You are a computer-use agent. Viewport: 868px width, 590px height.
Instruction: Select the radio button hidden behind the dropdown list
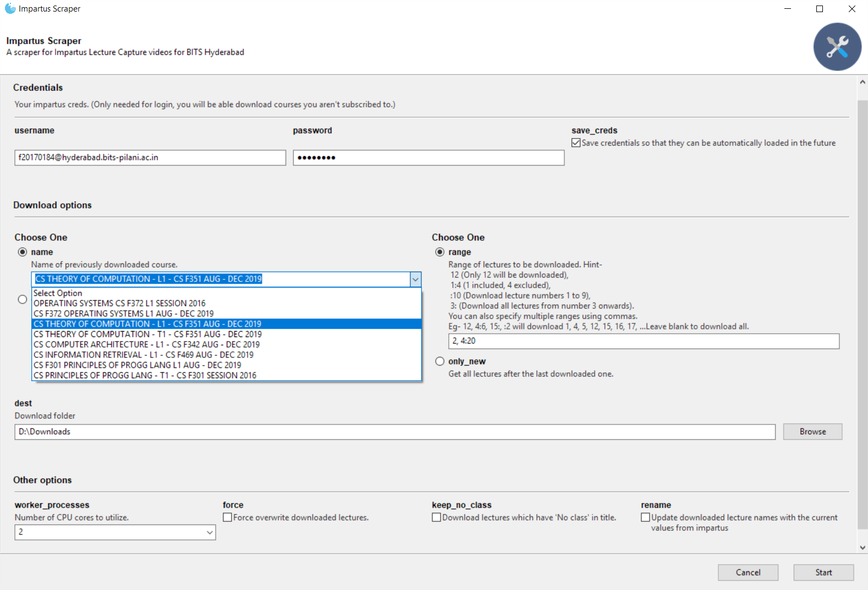coord(23,300)
